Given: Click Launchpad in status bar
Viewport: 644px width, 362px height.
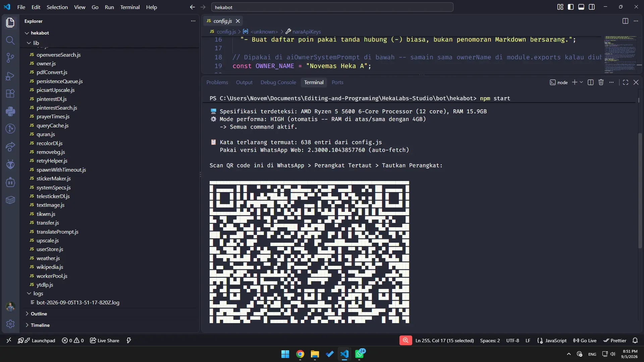Looking at the screenshot, I should tap(37, 340).
